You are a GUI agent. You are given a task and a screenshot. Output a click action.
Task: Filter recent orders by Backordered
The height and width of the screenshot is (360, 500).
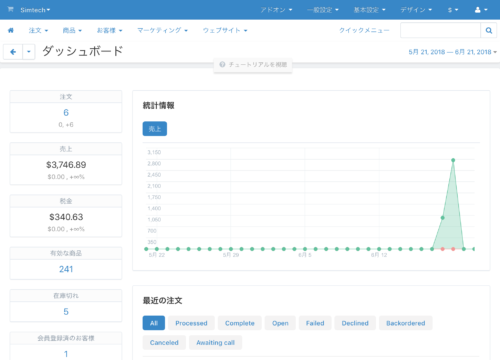(406, 323)
